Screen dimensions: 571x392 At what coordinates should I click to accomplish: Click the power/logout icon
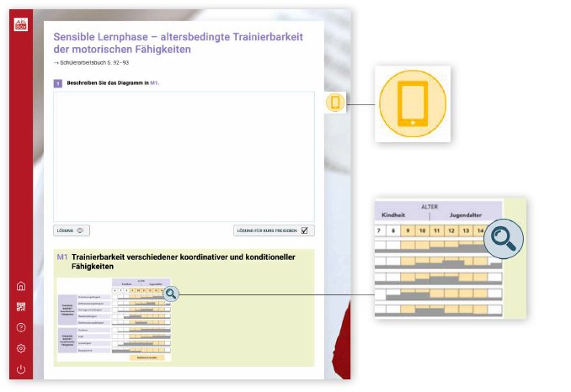pos(21,369)
